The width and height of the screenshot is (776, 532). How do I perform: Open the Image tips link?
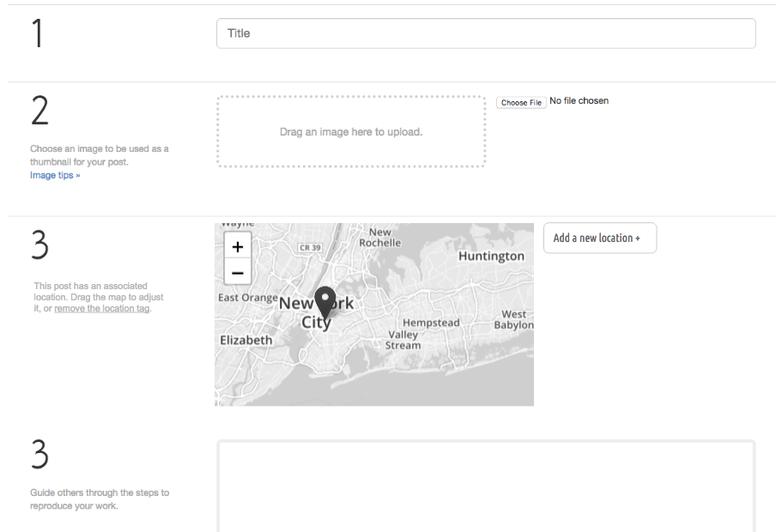coord(55,175)
